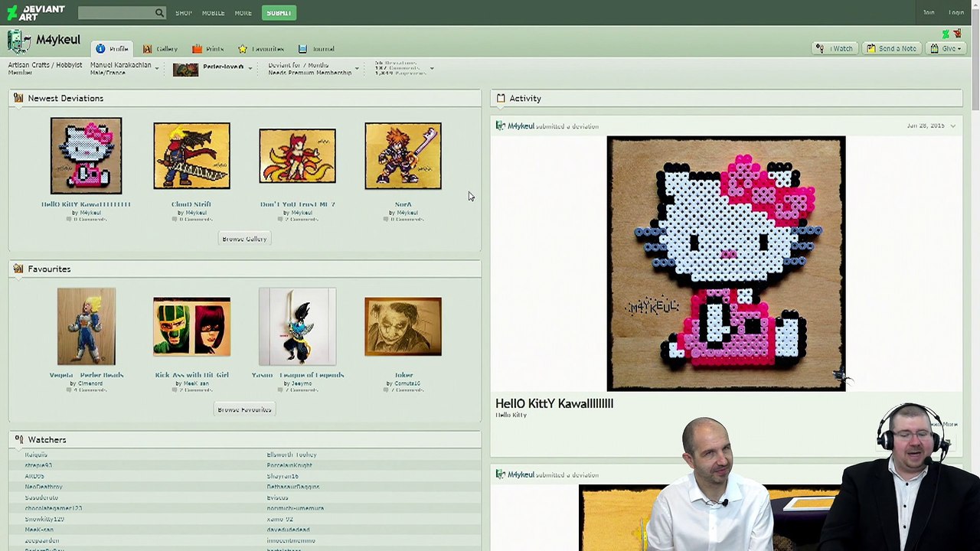Click the search magnifier icon
980x551 pixels.
click(159, 12)
